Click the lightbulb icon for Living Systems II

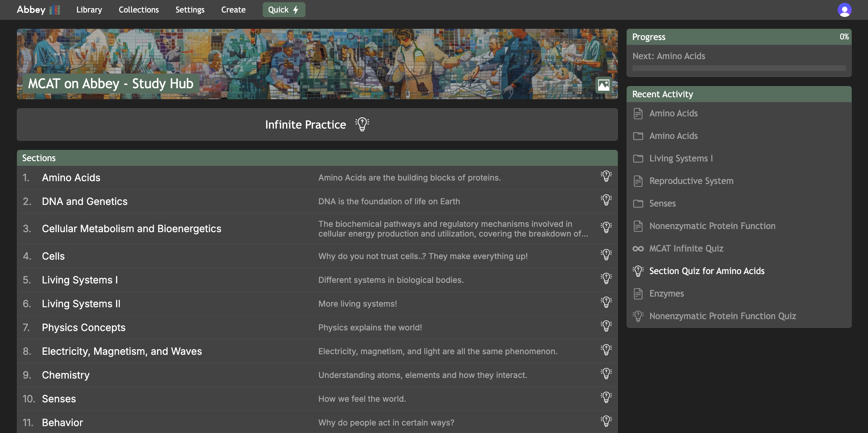pos(606,303)
